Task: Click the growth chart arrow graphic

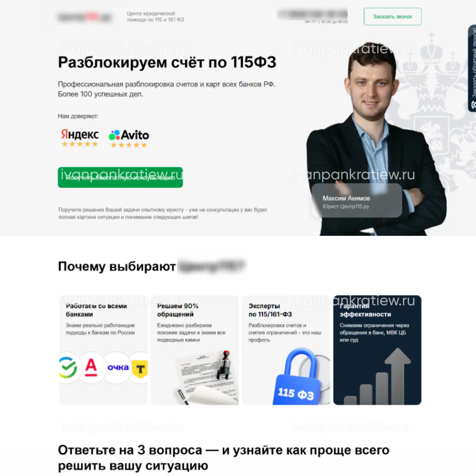Action: point(377,376)
